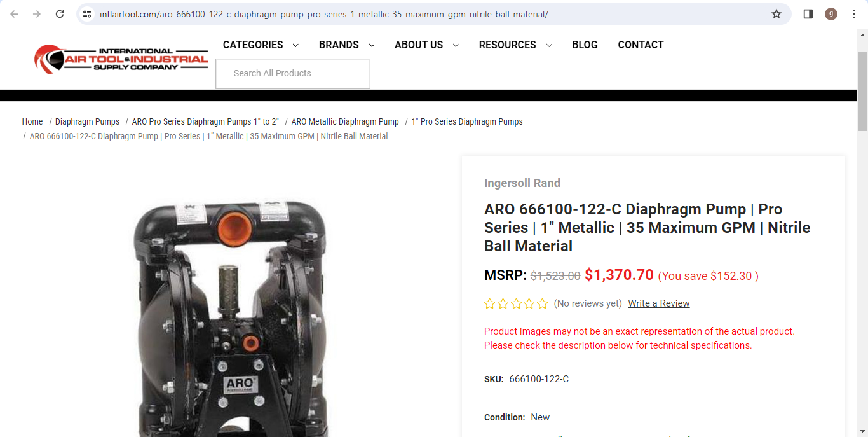Open the ABOUT US menu

click(419, 45)
